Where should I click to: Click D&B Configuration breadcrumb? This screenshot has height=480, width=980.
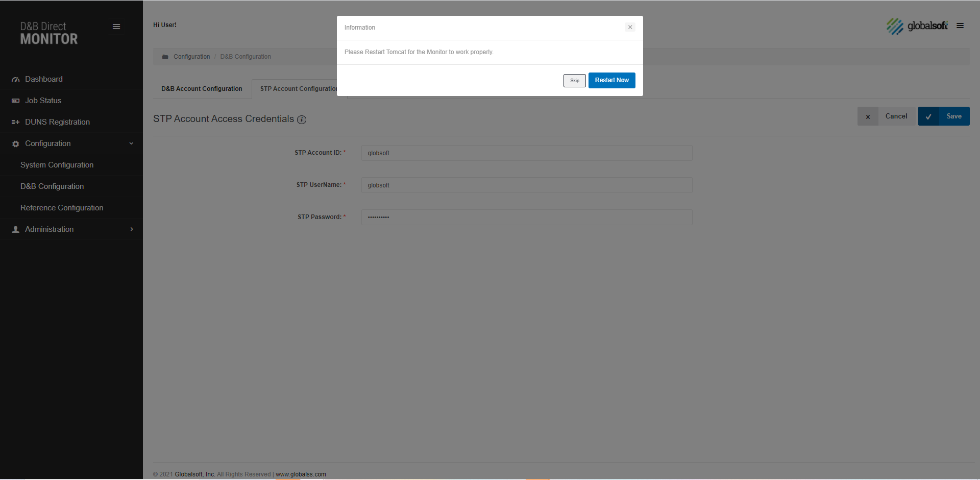(246, 57)
